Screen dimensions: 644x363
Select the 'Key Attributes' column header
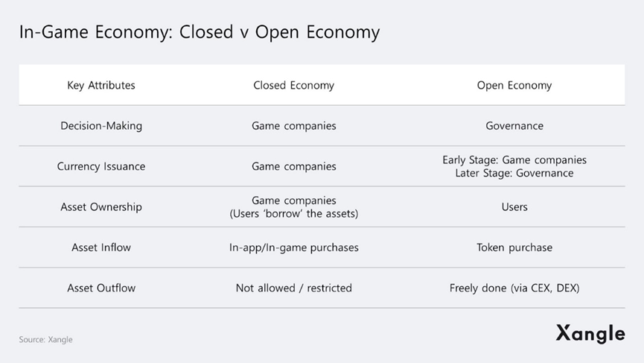coord(101,85)
